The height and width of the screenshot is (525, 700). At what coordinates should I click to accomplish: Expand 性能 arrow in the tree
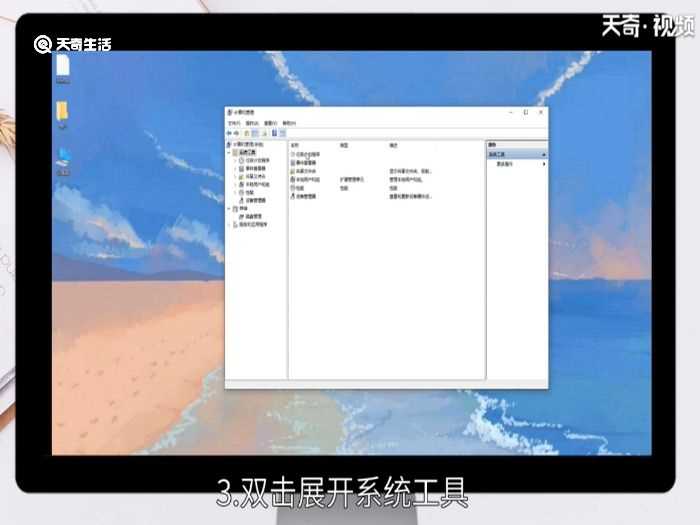235,192
